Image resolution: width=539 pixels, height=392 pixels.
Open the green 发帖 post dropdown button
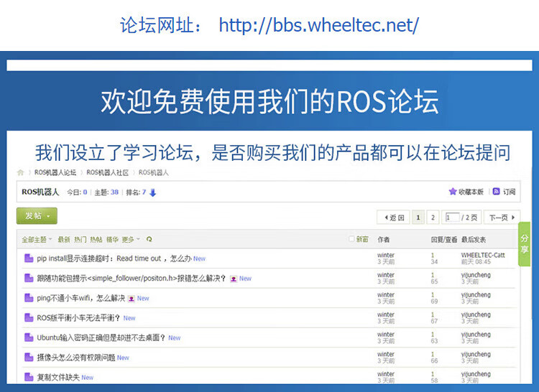point(37,215)
